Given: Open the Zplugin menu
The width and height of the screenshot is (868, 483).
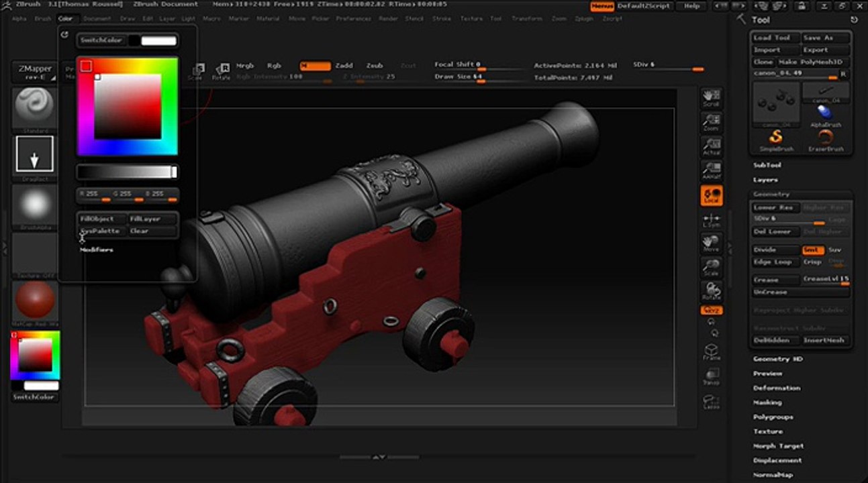Looking at the screenshot, I should [x=583, y=19].
